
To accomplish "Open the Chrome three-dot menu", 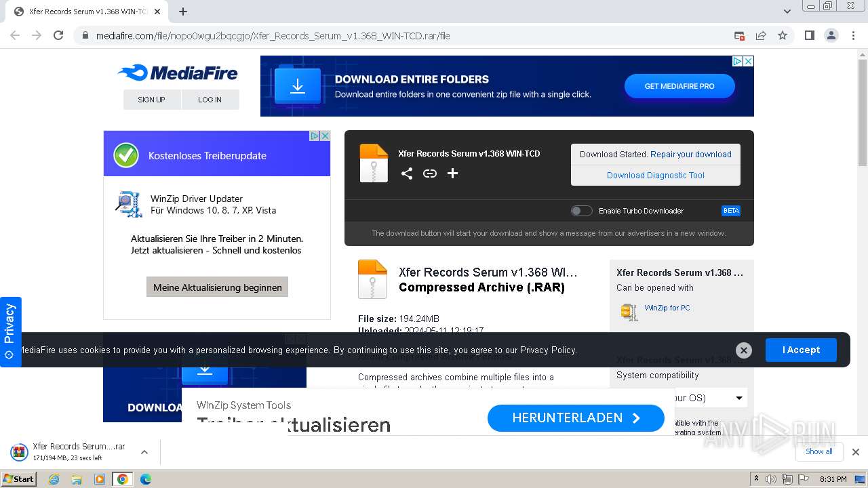I will coord(852,35).
